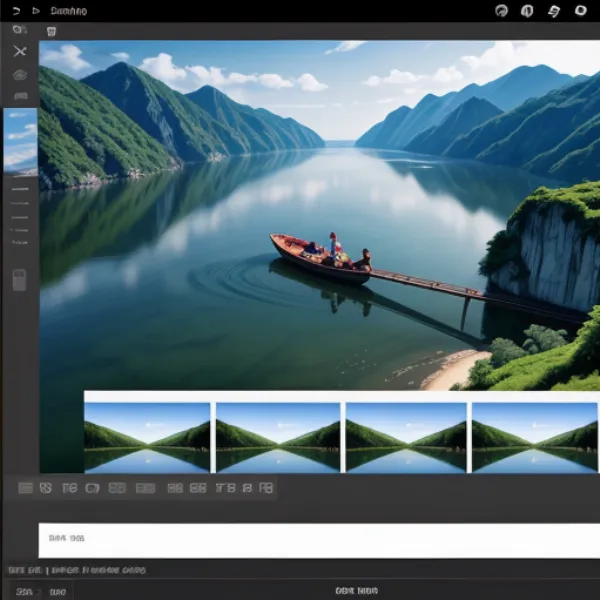Select the sky thumbnail in left sidebar

[20, 141]
